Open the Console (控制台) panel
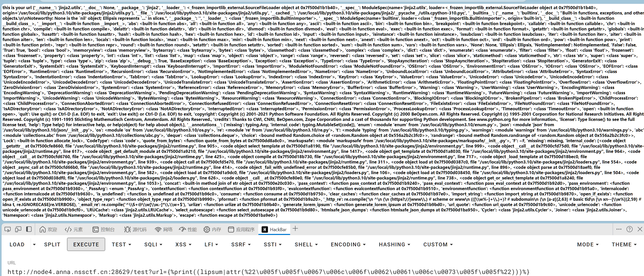The image size is (644, 276). point(104,229)
